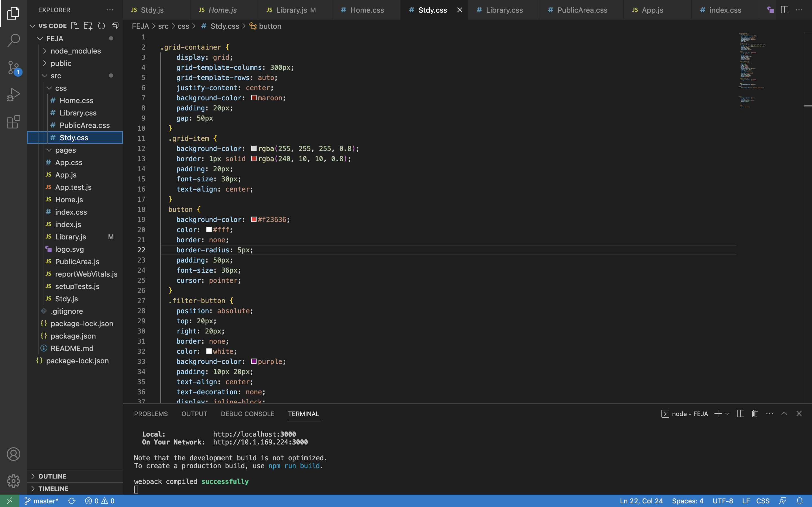Kill the terminal with trash icon
The image size is (812, 507).
pos(754,413)
